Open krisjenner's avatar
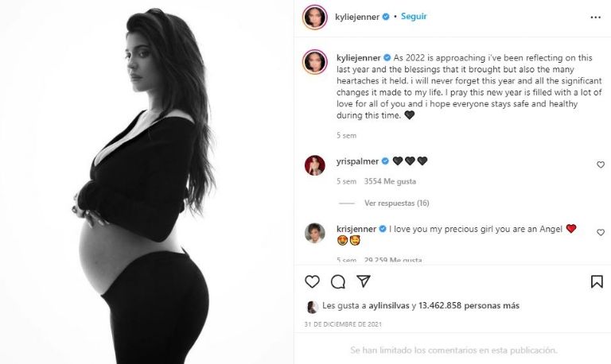The width and height of the screenshot is (611, 364). [315, 233]
